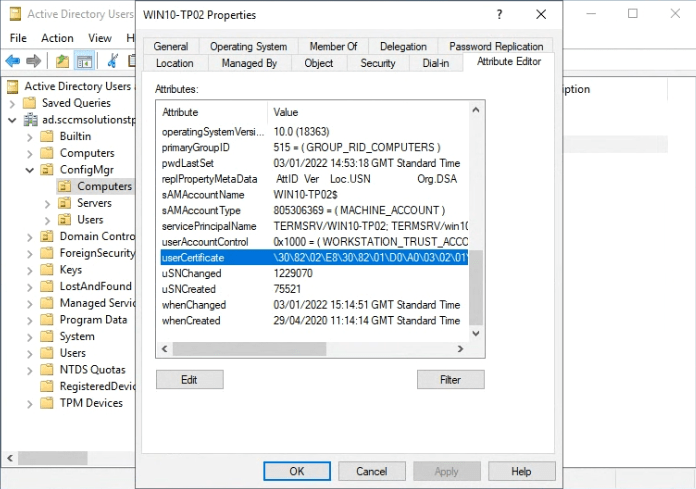
Task: Confirm the dialog with OK
Action: pos(296,471)
